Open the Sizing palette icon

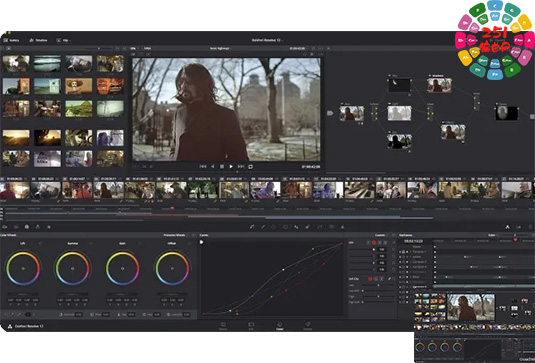[x=319, y=227]
